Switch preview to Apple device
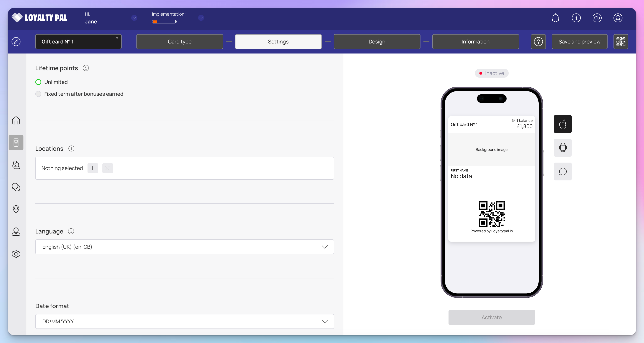Screen dimensions: 644x343 [562, 124]
